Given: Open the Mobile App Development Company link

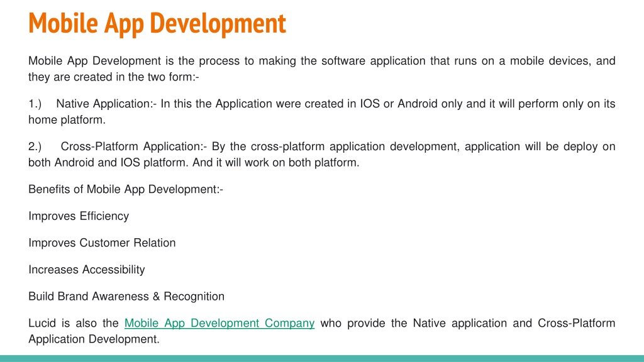Looking at the screenshot, I should coord(219,323).
